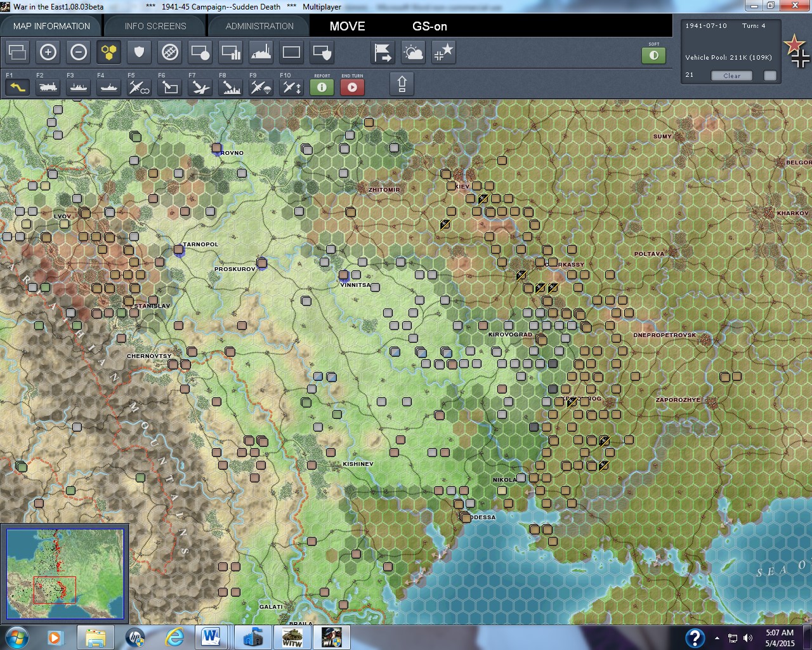Click the Soviet star and German cross emblem
Viewport: 812px width, 650px height.
coord(797,51)
